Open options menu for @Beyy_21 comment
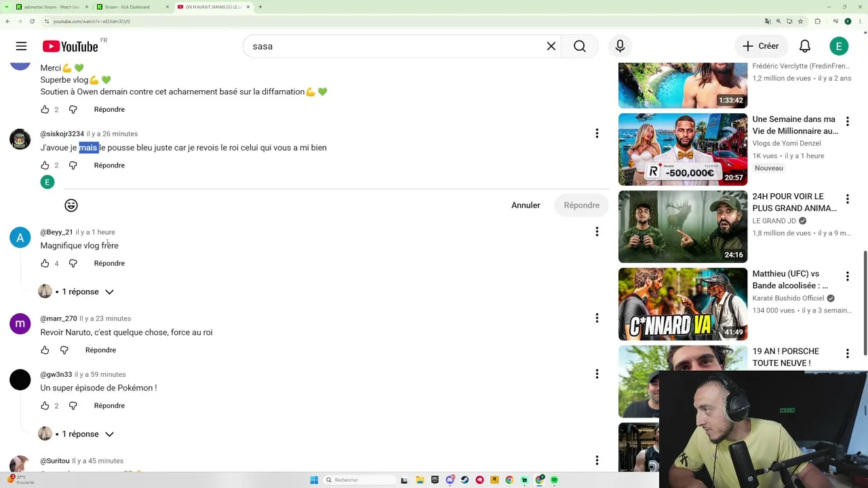 (x=597, y=232)
